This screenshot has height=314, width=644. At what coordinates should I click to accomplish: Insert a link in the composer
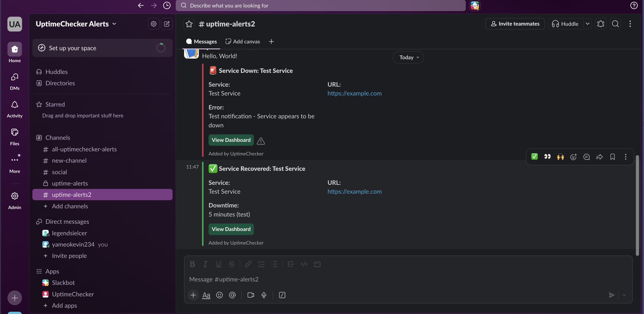[248, 264]
